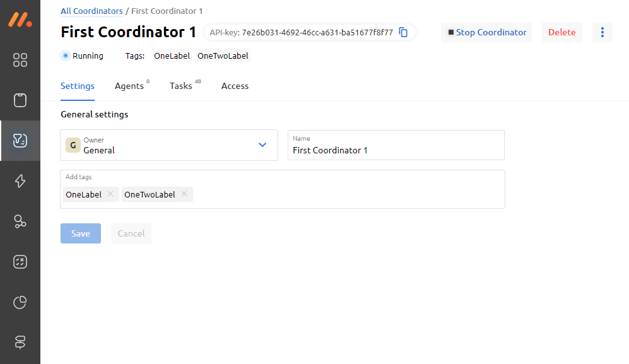Go to the Access tab

[x=235, y=86]
